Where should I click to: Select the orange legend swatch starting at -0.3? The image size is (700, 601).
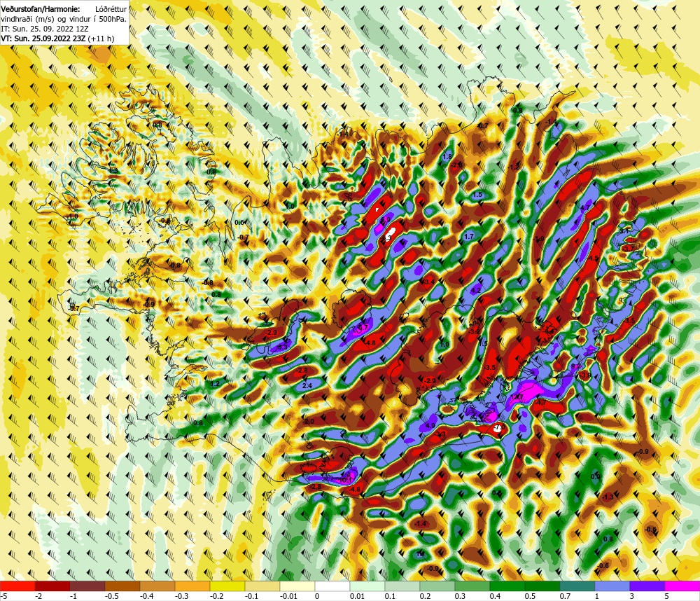click(192, 586)
